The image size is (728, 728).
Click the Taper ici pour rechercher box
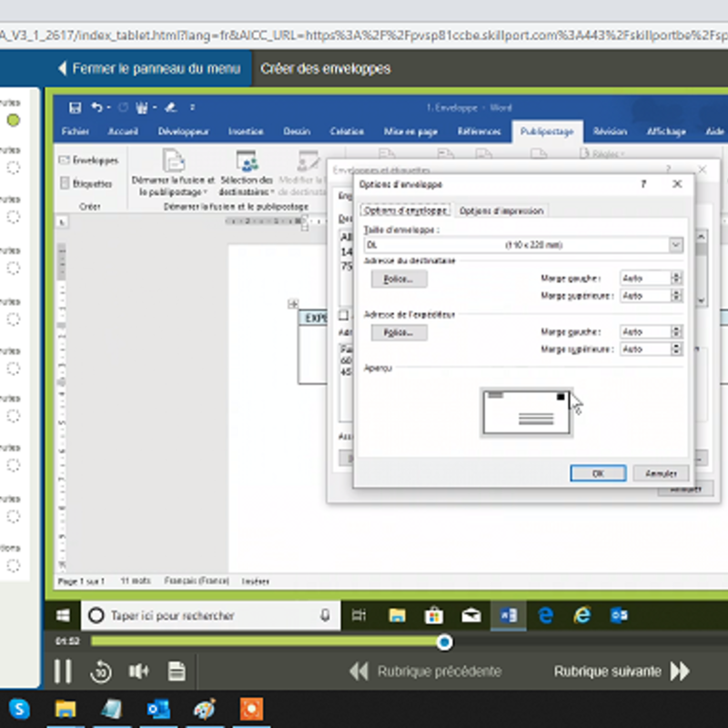pyautogui.click(x=210, y=616)
